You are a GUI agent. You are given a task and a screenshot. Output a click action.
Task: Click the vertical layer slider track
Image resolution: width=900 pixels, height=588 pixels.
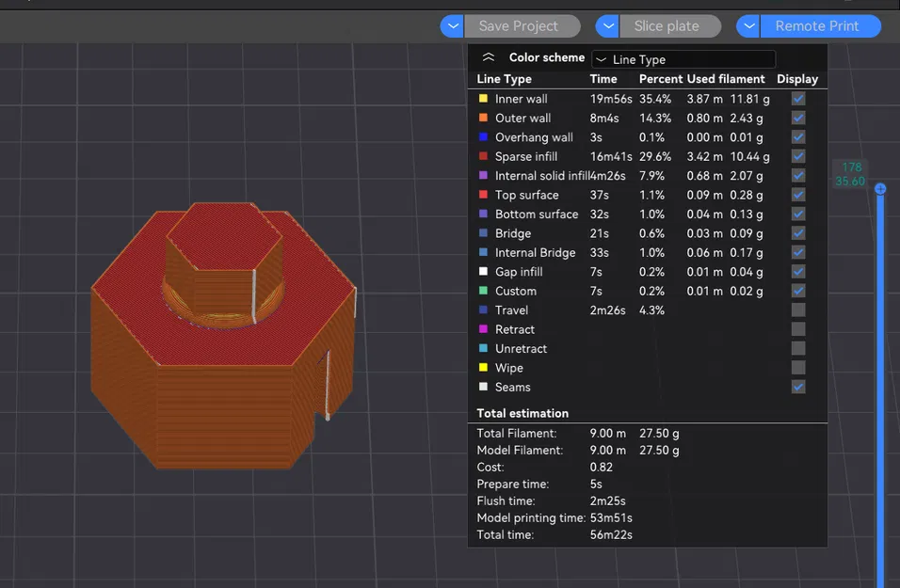[880, 390]
